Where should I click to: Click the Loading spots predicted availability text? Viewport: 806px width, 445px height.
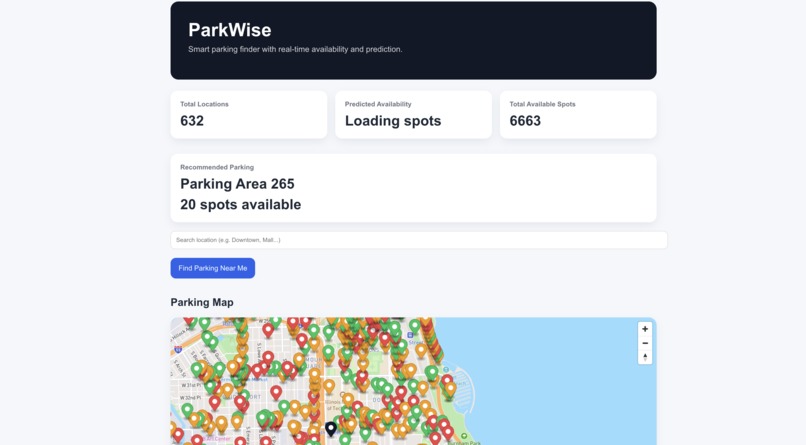click(x=393, y=121)
